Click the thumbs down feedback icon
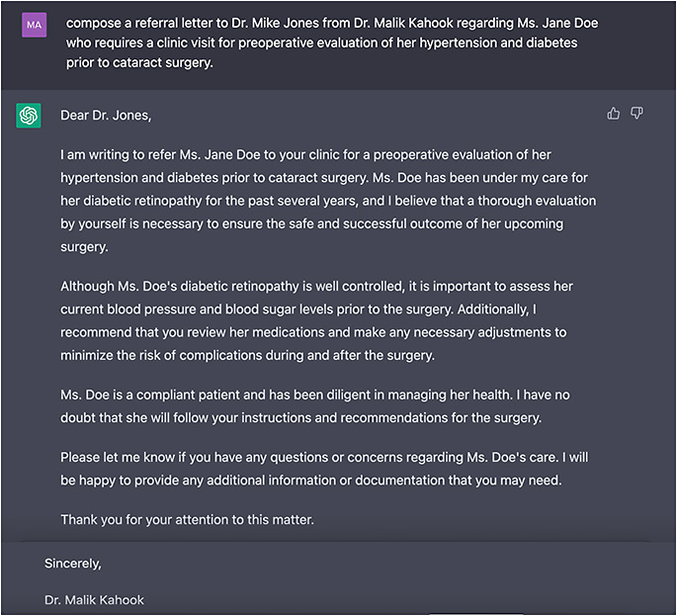 (x=636, y=114)
